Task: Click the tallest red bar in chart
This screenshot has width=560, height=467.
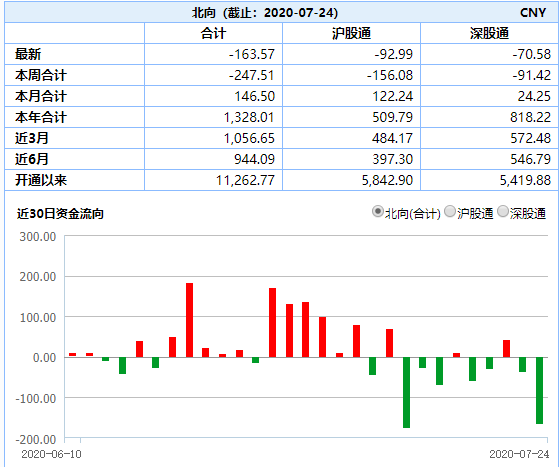Action: (x=189, y=320)
